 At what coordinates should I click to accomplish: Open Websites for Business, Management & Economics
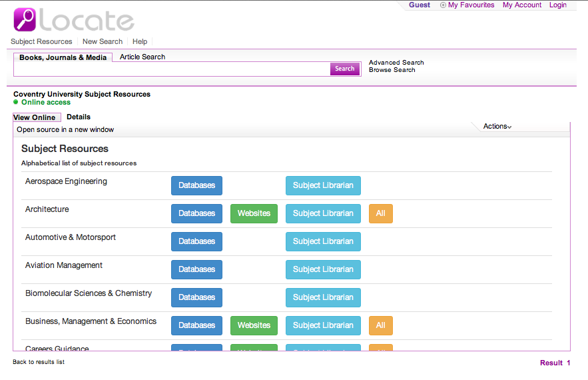click(254, 325)
